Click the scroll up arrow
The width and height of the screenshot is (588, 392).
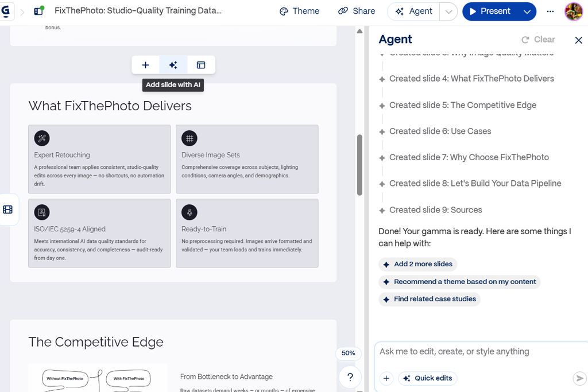pyautogui.click(x=359, y=31)
